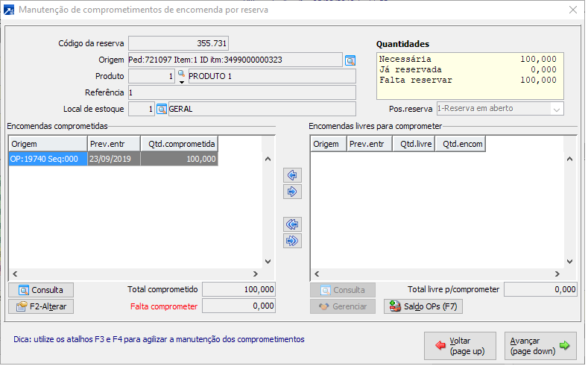Click the Produto code field
Image resolution: width=588 pixels, height=366 pixels.
point(151,77)
